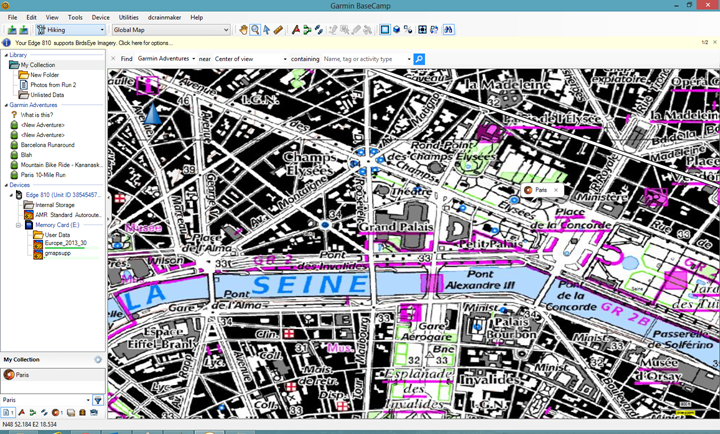Open the dcrainmaker menu

[164, 17]
